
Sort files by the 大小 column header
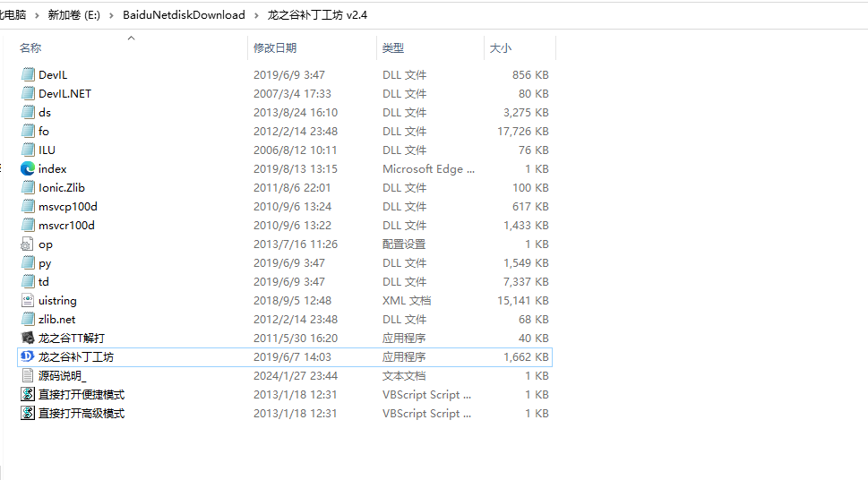(x=501, y=48)
